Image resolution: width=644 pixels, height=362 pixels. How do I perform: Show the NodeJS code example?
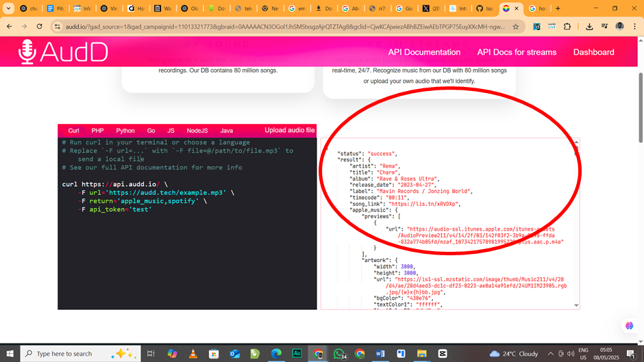click(x=197, y=131)
